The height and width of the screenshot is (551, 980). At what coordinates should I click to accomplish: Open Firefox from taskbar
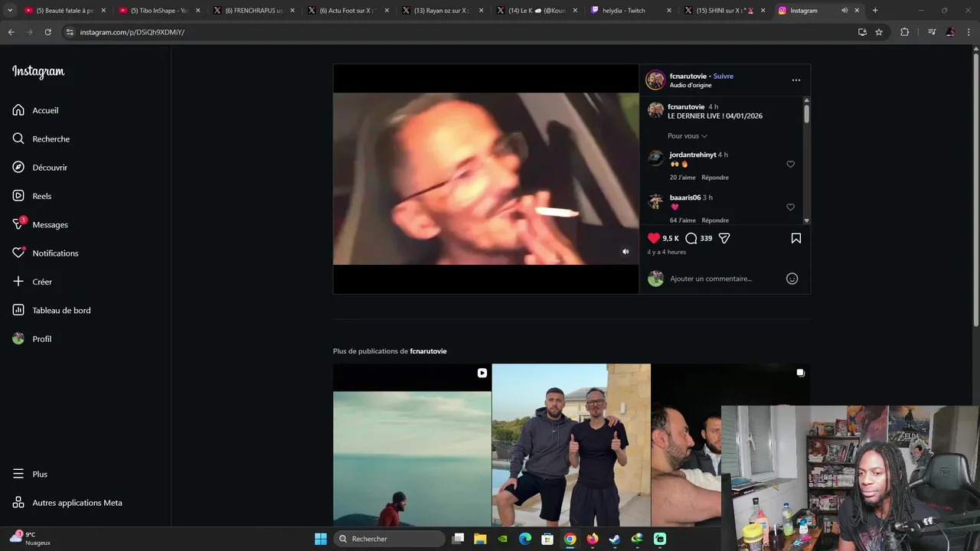(592, 539)
